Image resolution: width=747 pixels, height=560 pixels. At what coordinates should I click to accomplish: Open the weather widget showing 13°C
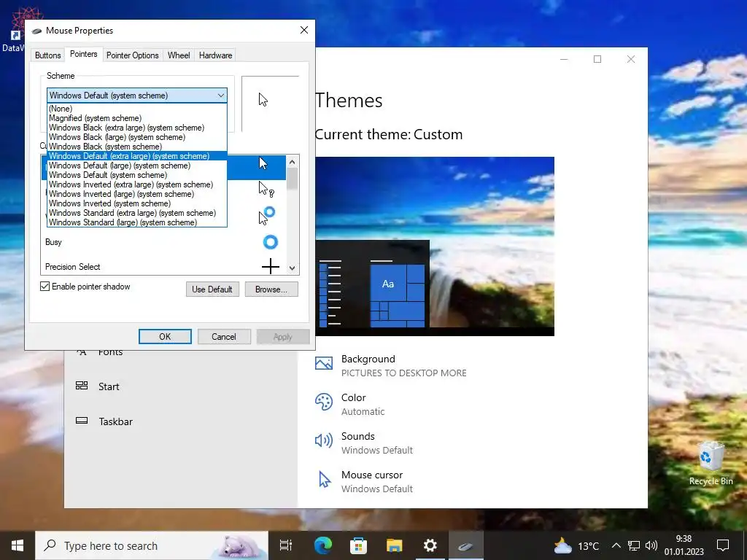pyautogui.click(x=576, y=545)
